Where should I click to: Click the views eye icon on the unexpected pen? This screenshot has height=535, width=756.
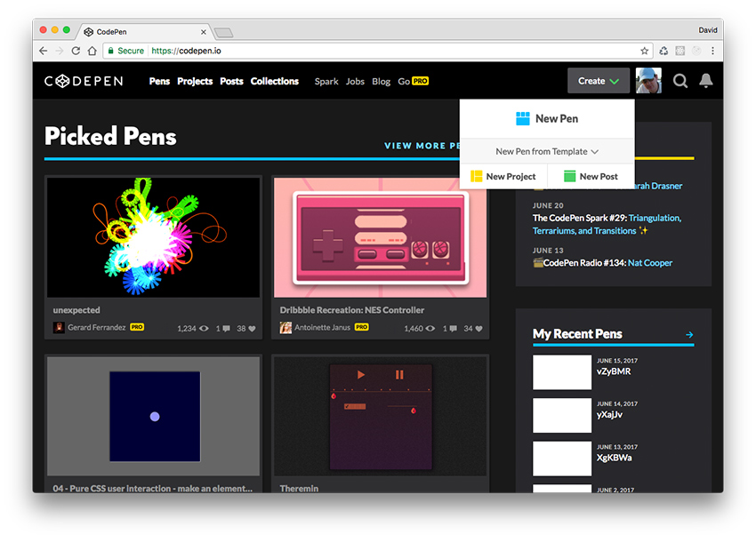pos(204,329)
